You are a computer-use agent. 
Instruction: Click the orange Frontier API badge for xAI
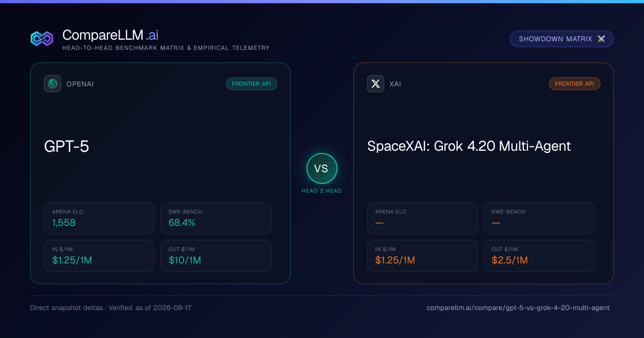(574, 84)
